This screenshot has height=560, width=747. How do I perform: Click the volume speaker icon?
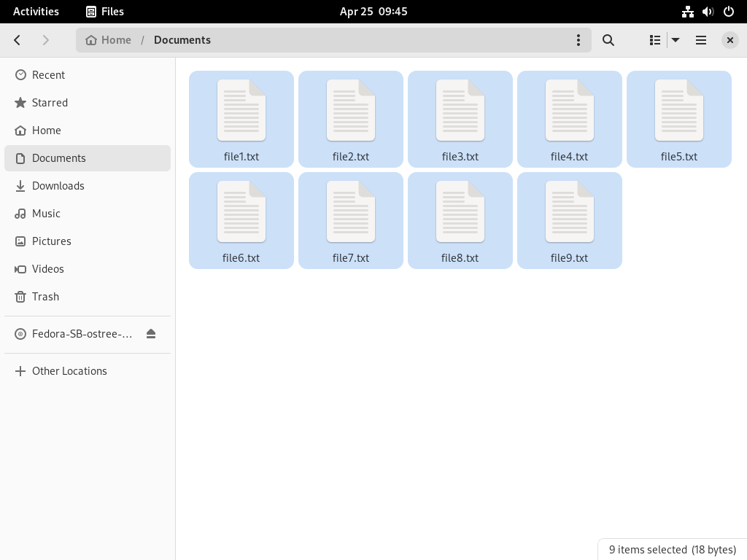click(x=708, y=12)
